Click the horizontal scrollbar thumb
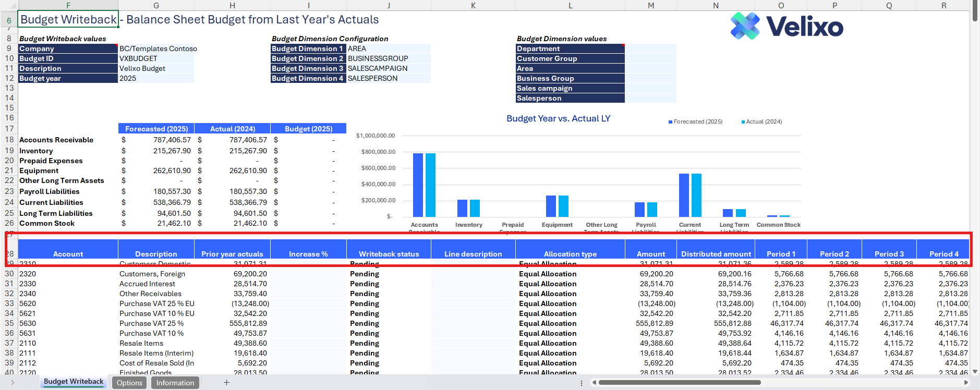The width and height of the screenshot is (980, 390). click(x=679, y=383)
